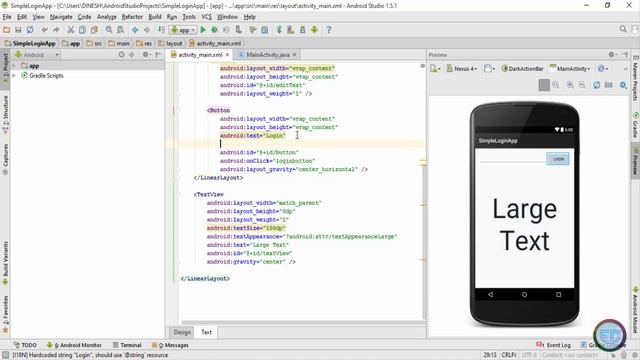Click the Open folder toolbar icon
Viewport: 640px width, 360px height.
point(6,30)
